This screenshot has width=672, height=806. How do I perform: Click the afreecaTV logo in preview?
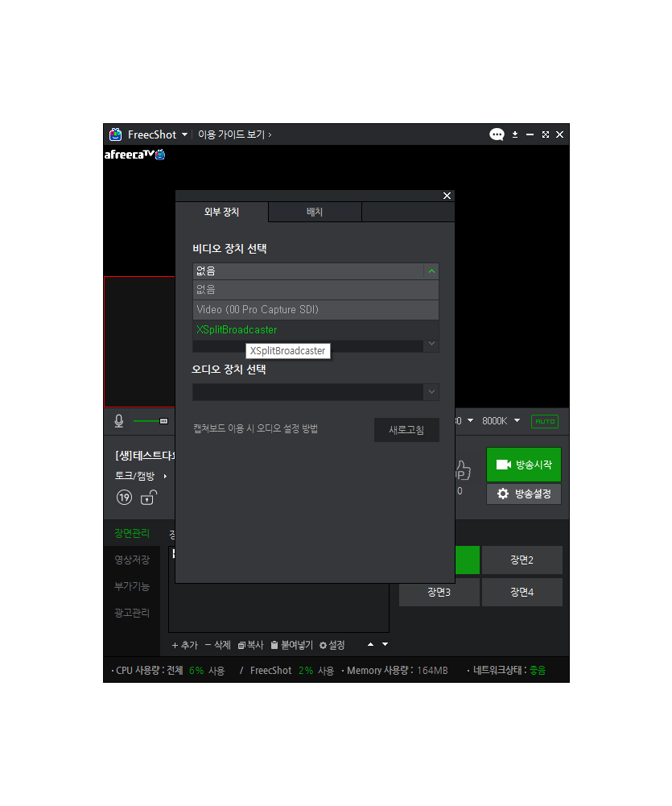[x=134, y=155]
